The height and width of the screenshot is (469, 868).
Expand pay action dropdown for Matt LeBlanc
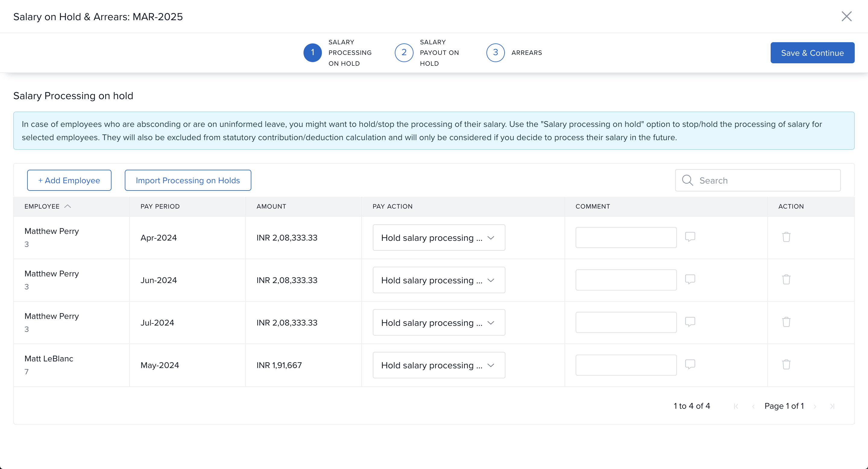439,365
